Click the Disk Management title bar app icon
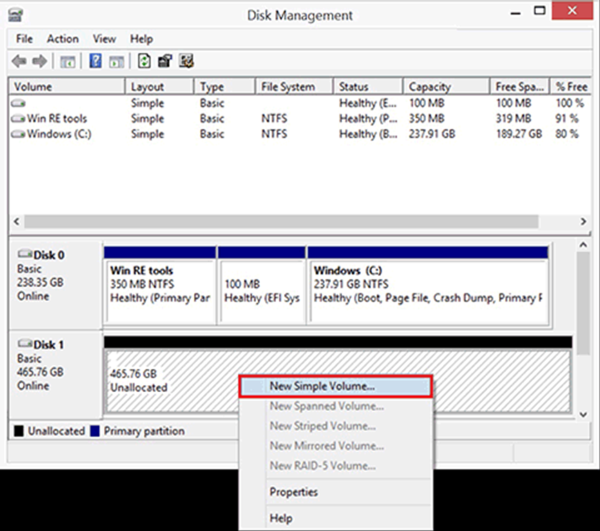The height and width of the screenshot is (531, 600). 16,15
